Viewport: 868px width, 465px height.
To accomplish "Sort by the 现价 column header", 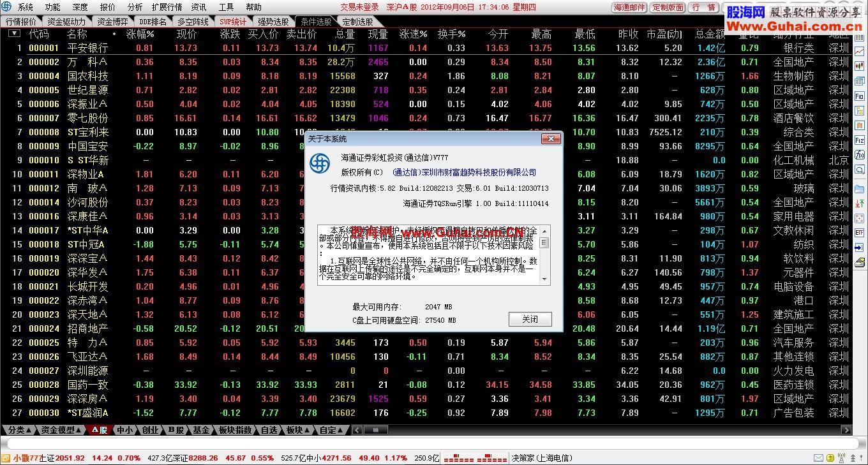I will point(186,33).
